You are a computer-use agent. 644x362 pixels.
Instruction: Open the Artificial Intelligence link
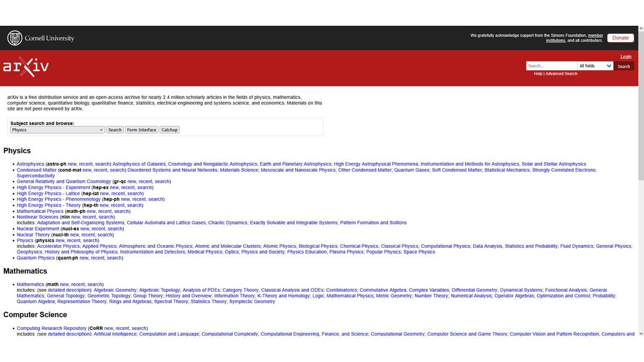click(x=116, y=334)
